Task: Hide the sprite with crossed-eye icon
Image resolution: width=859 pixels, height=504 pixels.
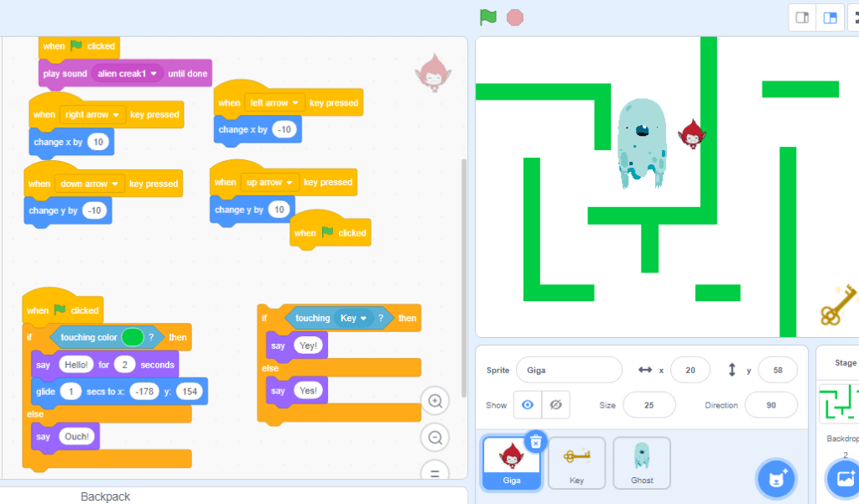Action: [555, 405]
